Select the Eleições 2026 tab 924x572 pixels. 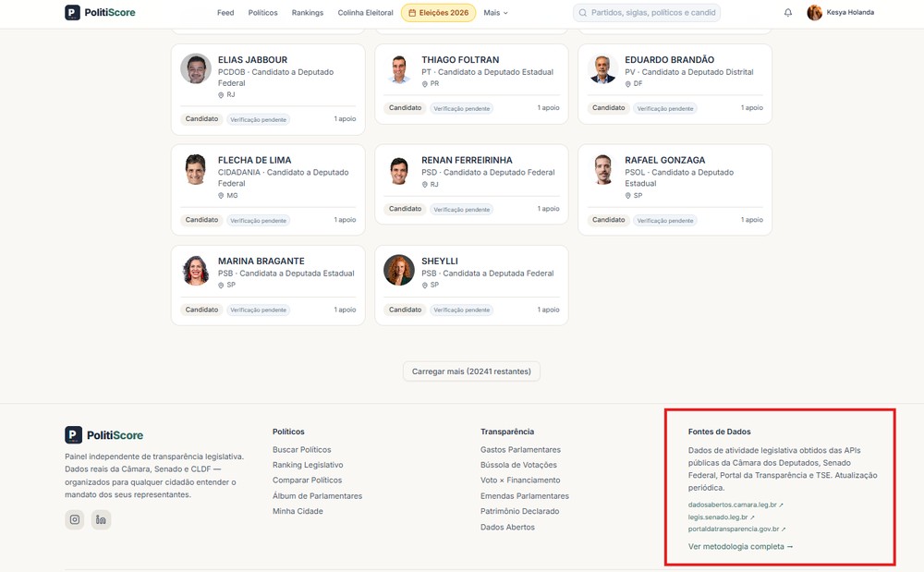tap(438, 12)
